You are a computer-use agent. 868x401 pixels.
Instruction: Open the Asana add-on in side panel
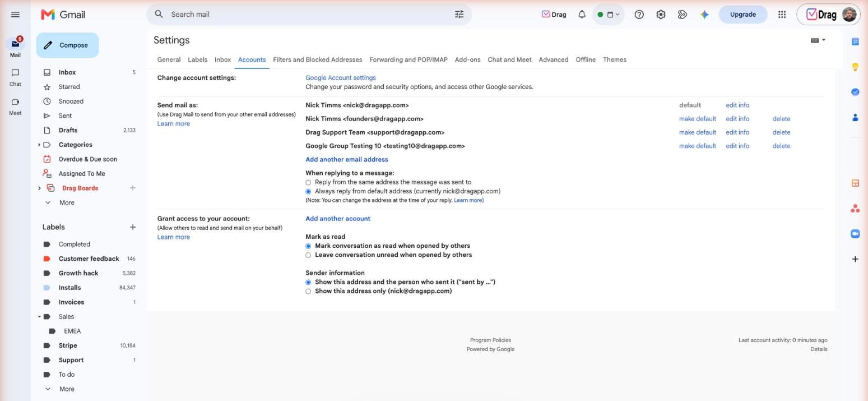tap(855, 209)
